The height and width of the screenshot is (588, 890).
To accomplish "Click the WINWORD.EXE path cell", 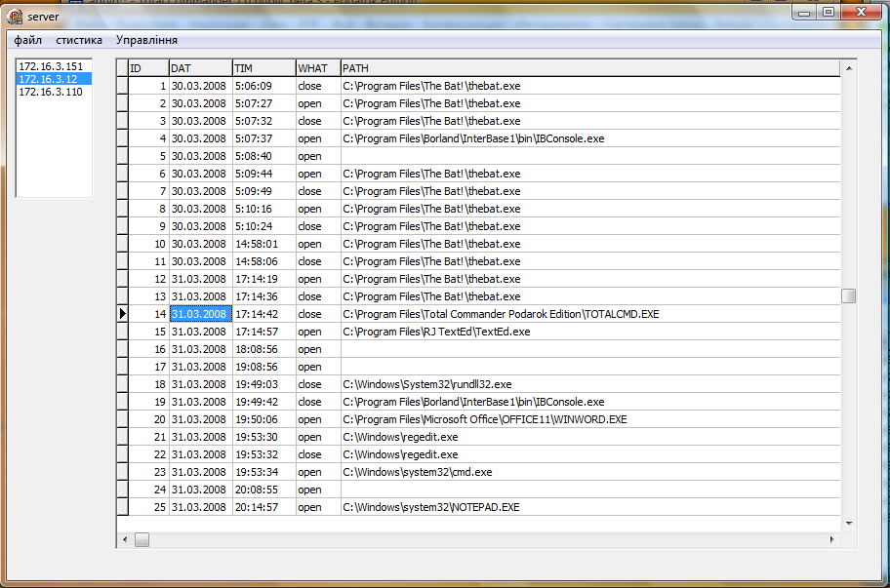I will (x=590, y=419).
